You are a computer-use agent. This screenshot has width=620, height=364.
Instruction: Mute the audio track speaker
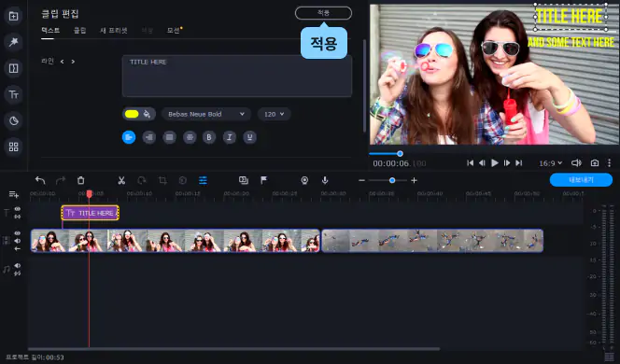tap(18, 266)
